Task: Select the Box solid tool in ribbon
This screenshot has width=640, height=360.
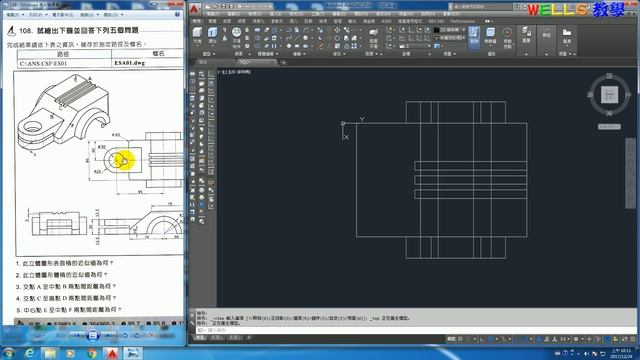Action: pos(197,35)
